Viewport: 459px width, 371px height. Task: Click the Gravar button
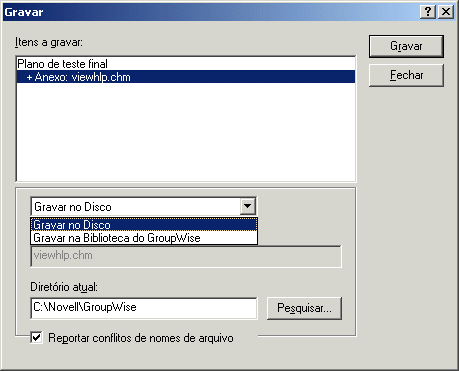406,46
